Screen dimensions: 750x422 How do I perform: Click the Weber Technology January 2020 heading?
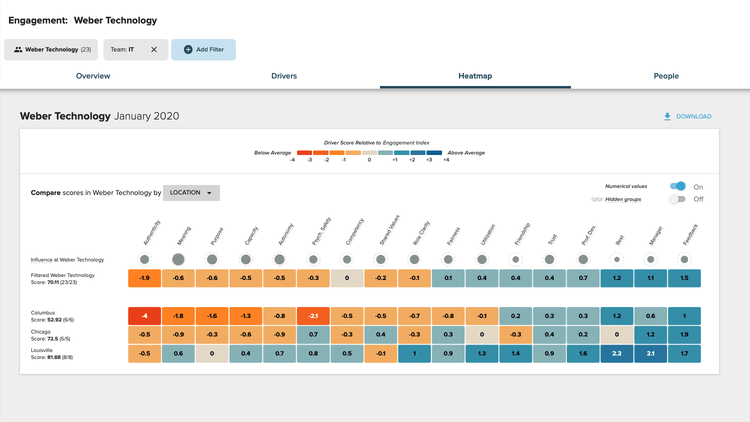[99, 116]
